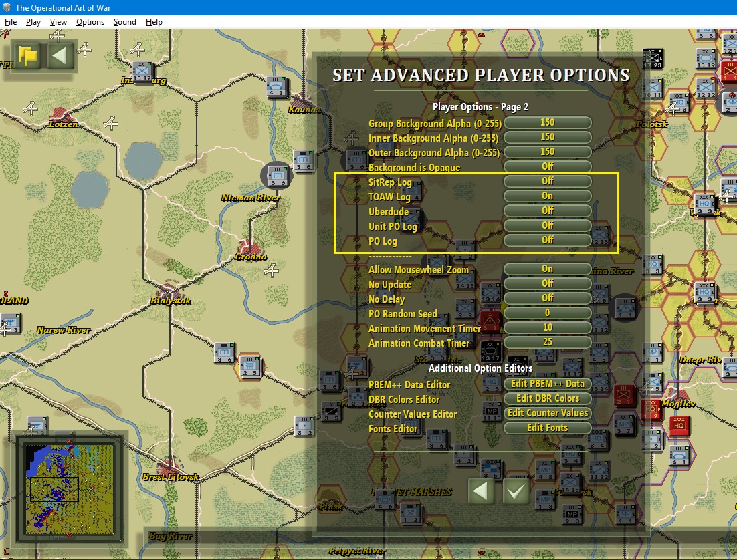Select the unit counter near Narew River
Viewport: 737px width, 560px height.
point(10,323)
